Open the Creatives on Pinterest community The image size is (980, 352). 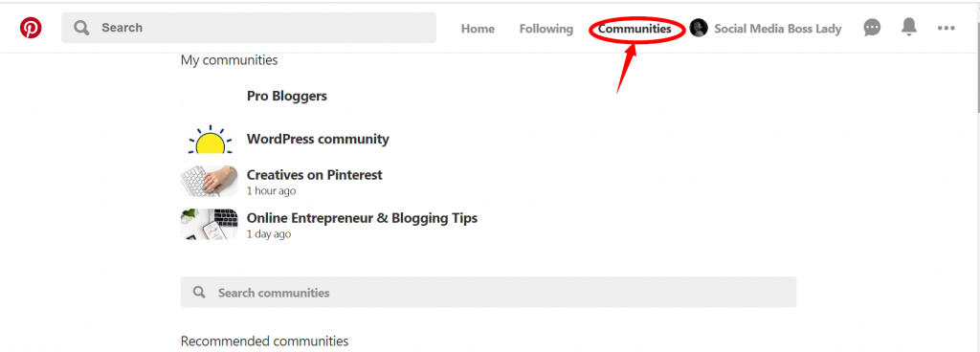(x=314, y=175)
